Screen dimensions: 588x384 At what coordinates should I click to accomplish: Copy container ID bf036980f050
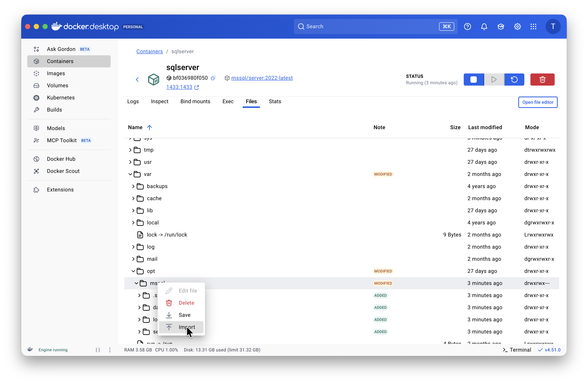213,78
